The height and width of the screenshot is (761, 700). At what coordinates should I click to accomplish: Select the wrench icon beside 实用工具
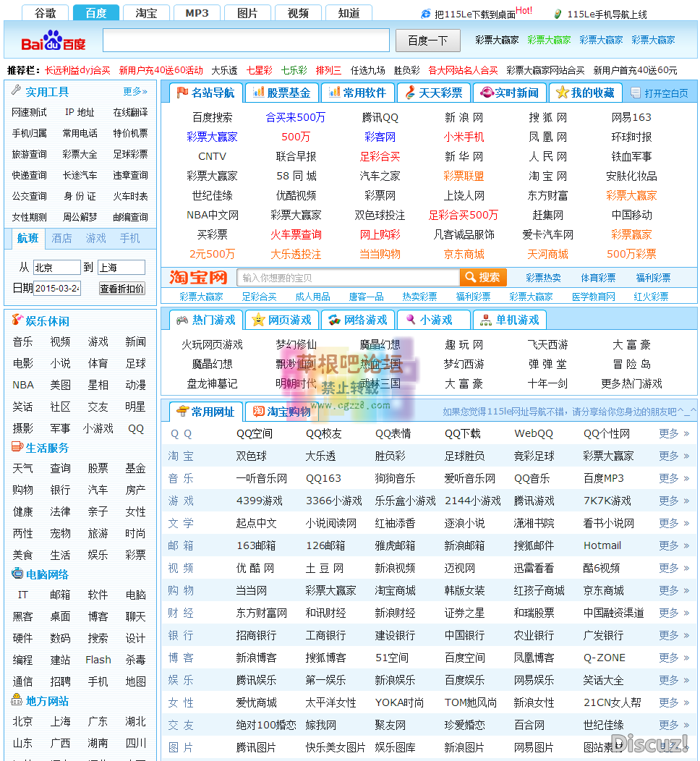16,90
